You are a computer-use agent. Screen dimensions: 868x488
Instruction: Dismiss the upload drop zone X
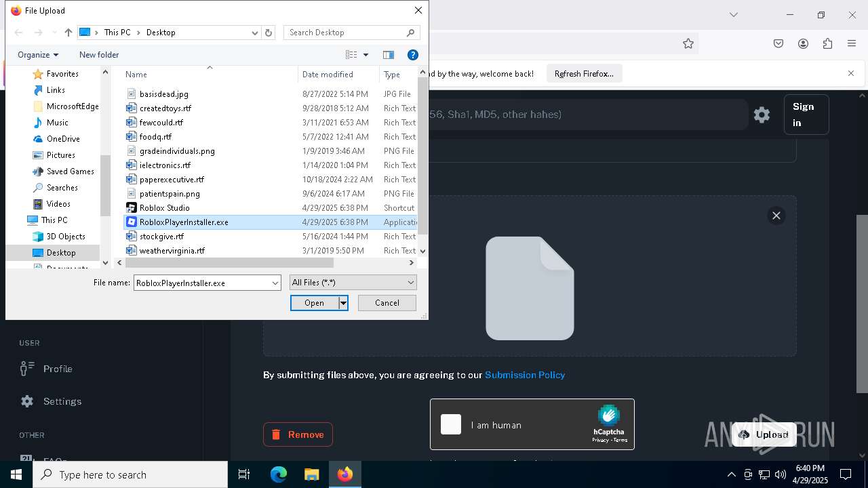pyautogui.click(x=776, y=216)
